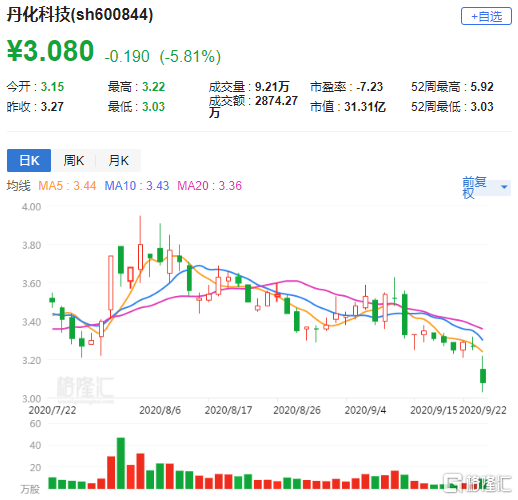Click the 3.00 price axis label

pyautogui.click(x=31, y=399)
